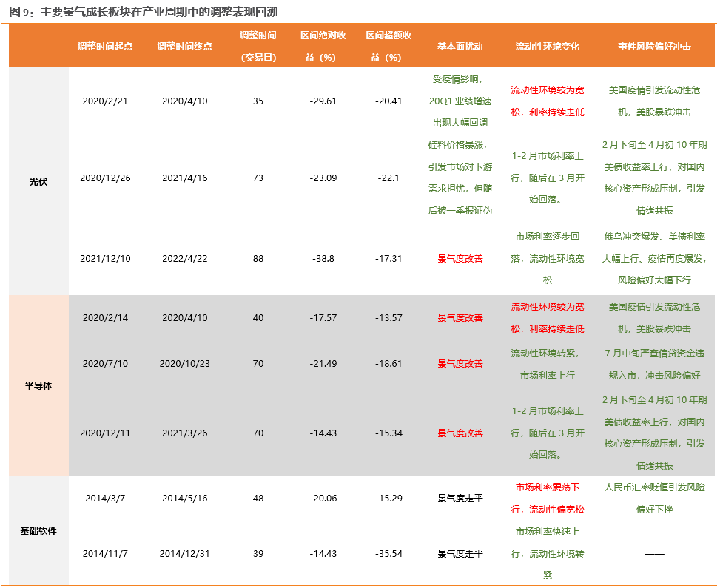Select absolute return -38.8
Screen dimensions: 720x588
tap(323, 259)
